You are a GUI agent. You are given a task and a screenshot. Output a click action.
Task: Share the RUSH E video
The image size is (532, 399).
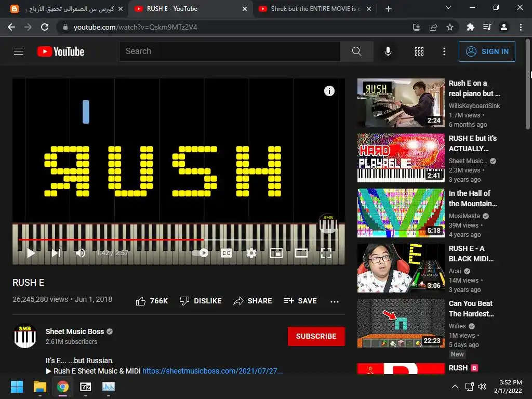click(x=253, y=301)
